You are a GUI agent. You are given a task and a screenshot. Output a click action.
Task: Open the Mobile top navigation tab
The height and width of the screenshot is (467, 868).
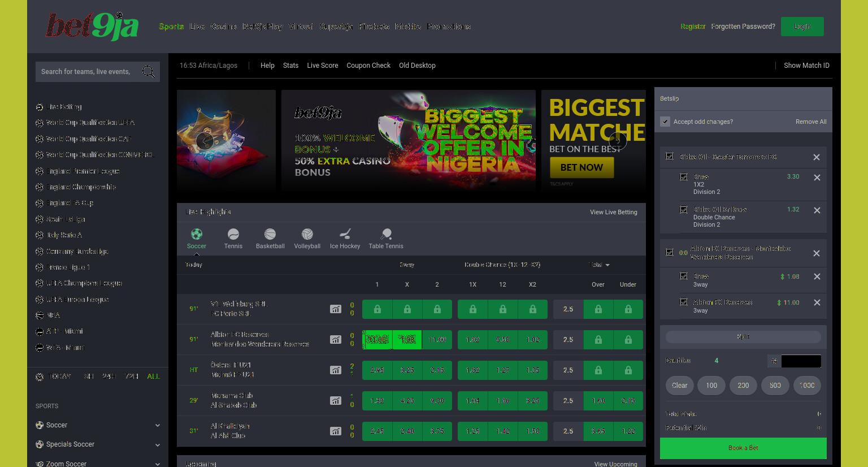tap(408, 27)
